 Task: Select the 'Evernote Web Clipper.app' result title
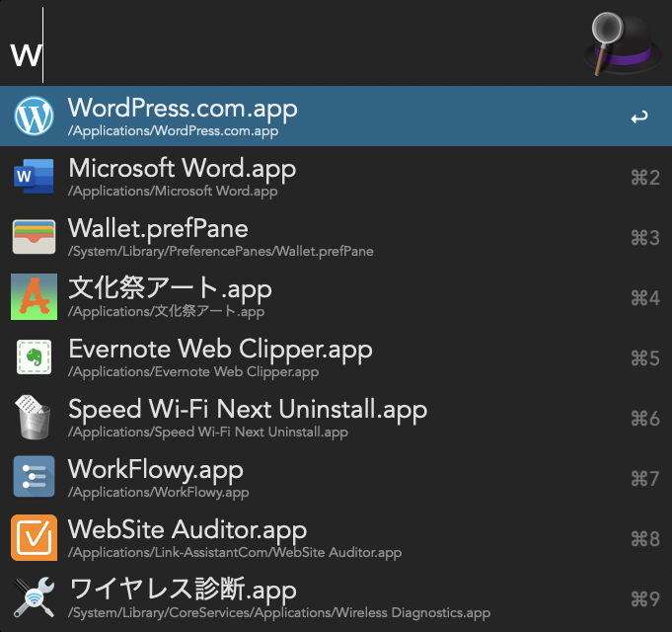[x=220, y=350]
